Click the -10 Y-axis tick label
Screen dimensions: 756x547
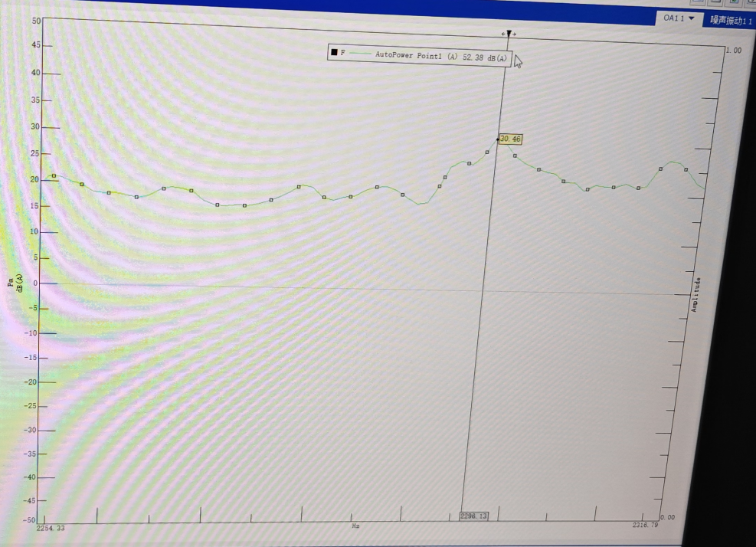coord(31,332)
